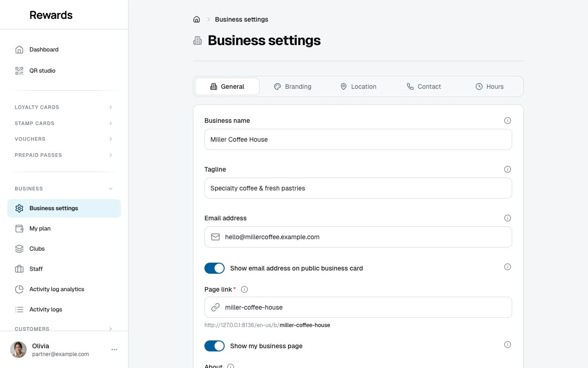
Task: Click the info icon beside Page link
Action: pyautogui.click(x=244, y=289)
